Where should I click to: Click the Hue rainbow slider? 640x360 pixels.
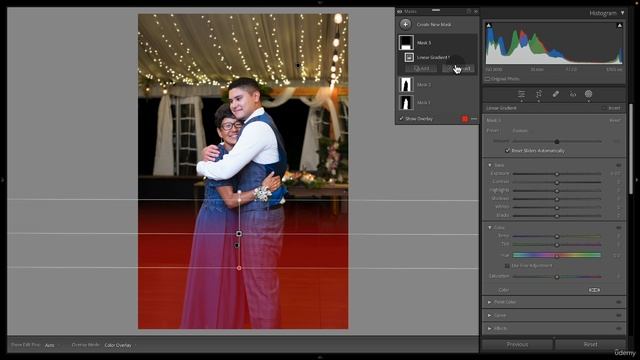click(557, 256)
